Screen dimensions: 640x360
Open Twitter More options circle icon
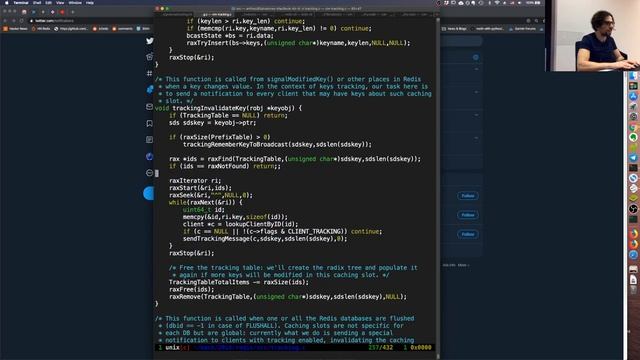(x=150, y=173)
